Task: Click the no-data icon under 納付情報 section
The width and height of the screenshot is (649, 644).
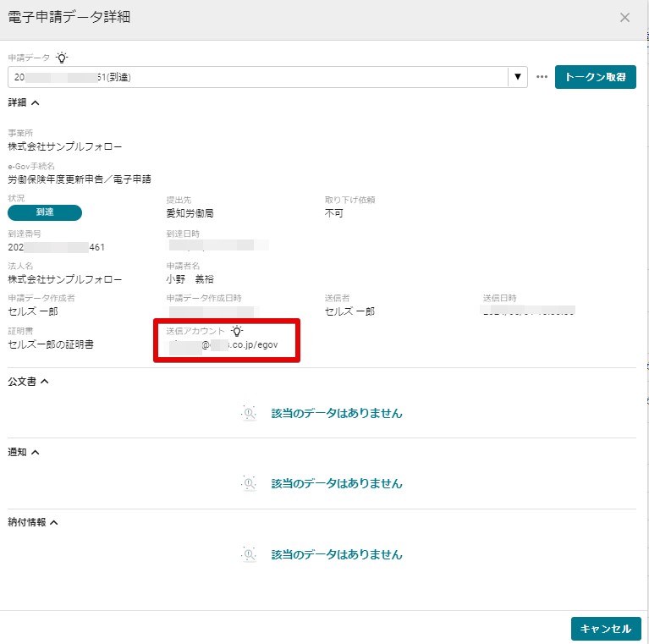Action: (x=249, y=554)
